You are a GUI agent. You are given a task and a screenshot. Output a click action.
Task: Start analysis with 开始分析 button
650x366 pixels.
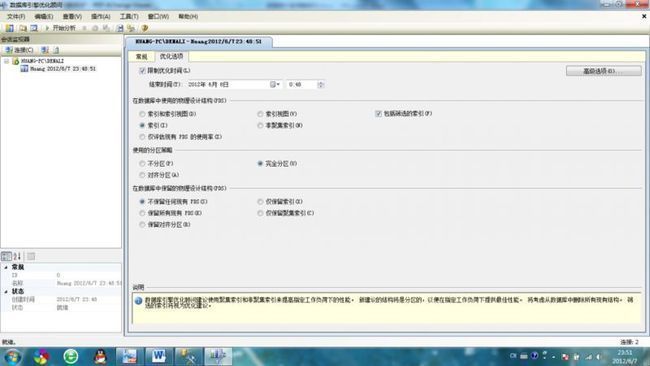[60, 28]
